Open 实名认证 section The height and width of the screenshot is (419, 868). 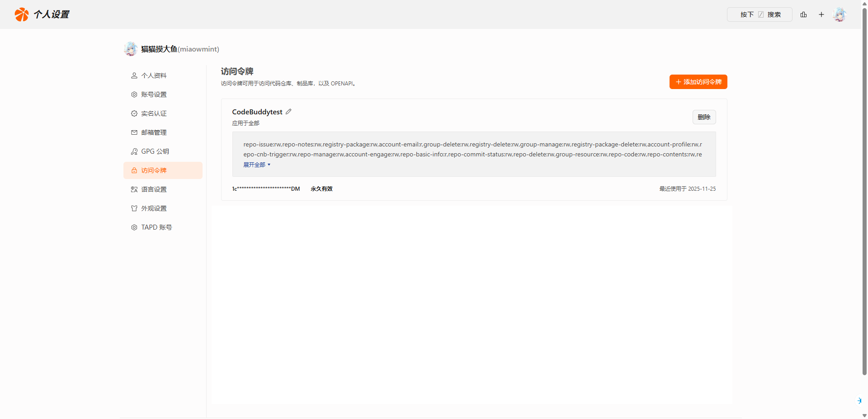pos(154,113)
